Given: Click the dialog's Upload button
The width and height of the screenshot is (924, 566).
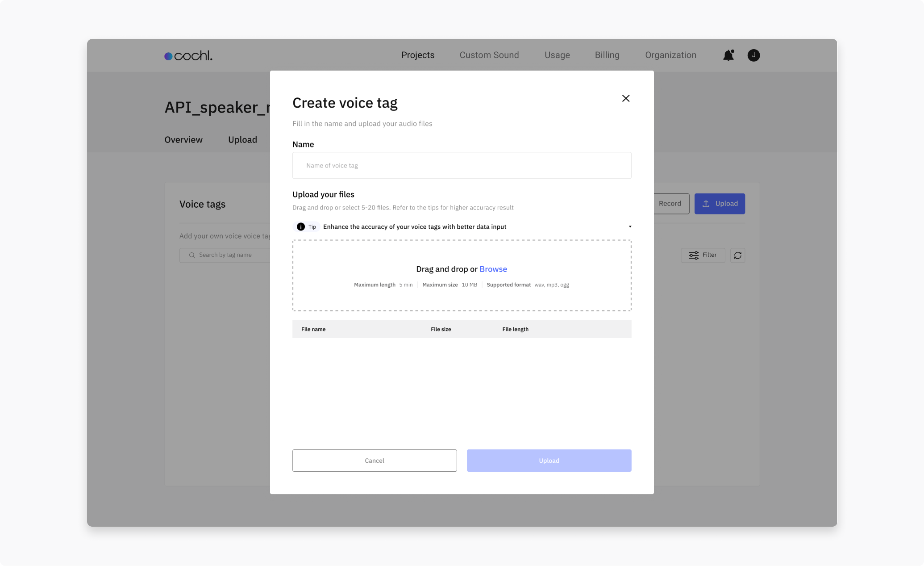Looking at the screenshot, I should [549, 461].
